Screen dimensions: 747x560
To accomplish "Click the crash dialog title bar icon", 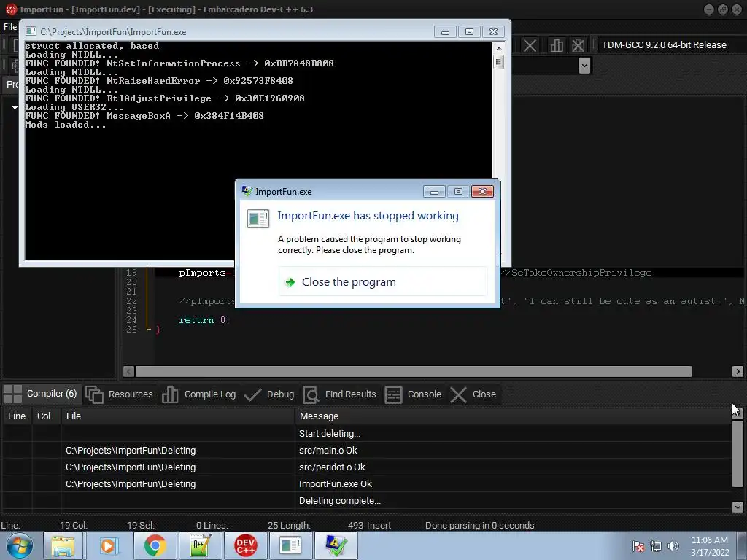I will (247, 191).
